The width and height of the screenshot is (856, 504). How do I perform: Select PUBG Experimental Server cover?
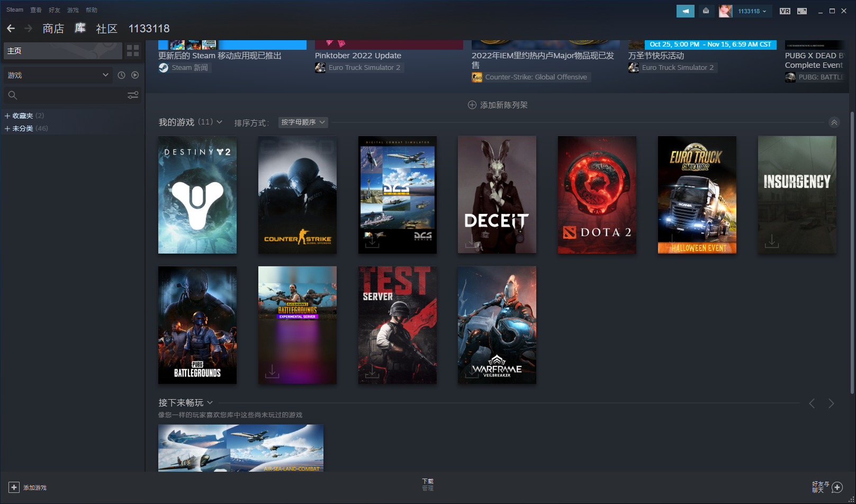point(298,325)
